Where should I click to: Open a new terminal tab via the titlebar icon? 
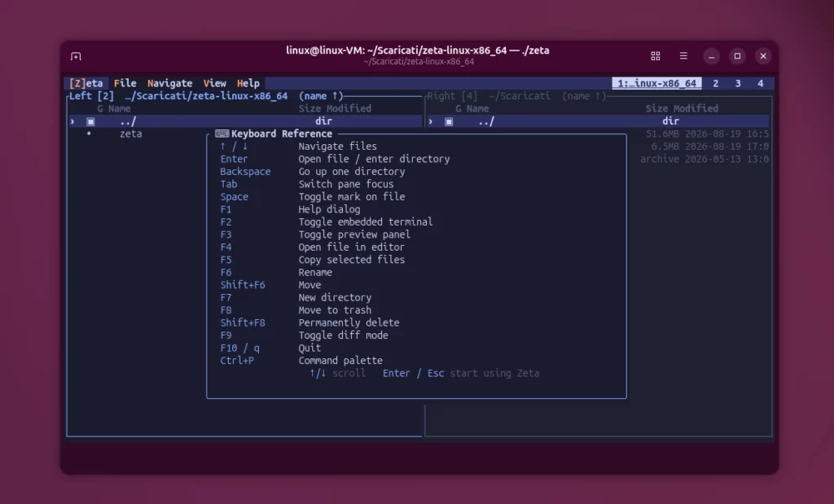[x=76, y=56]
